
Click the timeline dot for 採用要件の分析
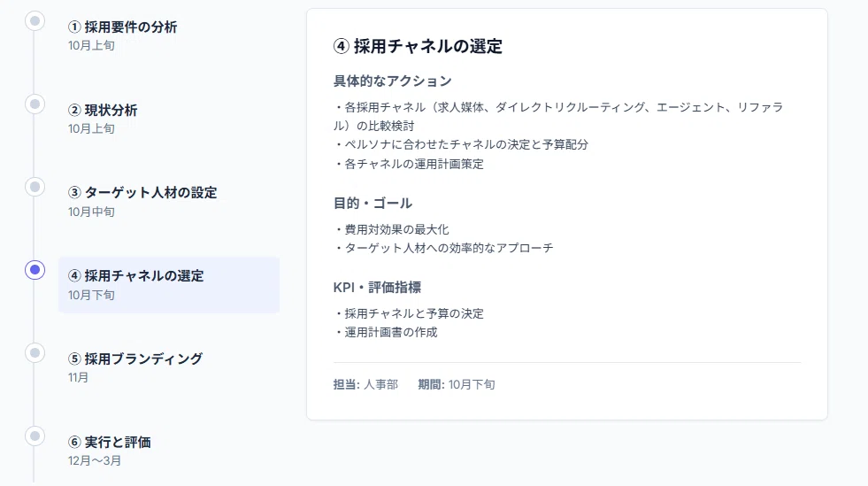[x=35, y=21]
